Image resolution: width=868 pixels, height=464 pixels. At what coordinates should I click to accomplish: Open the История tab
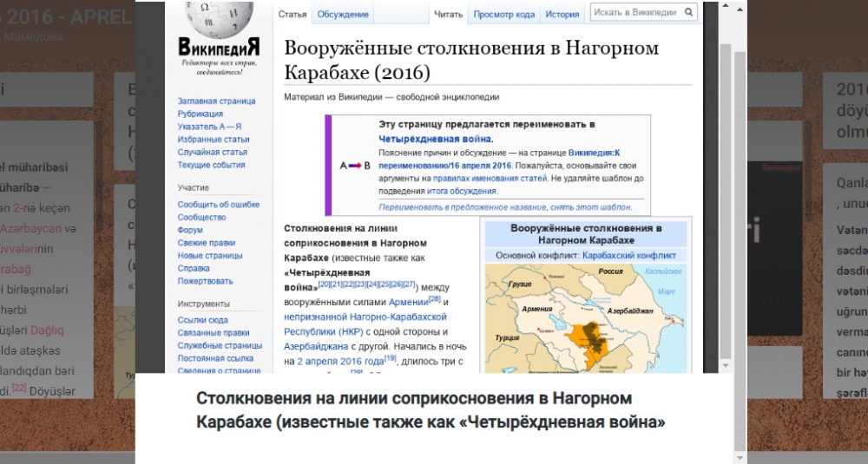tap(562, 15)
